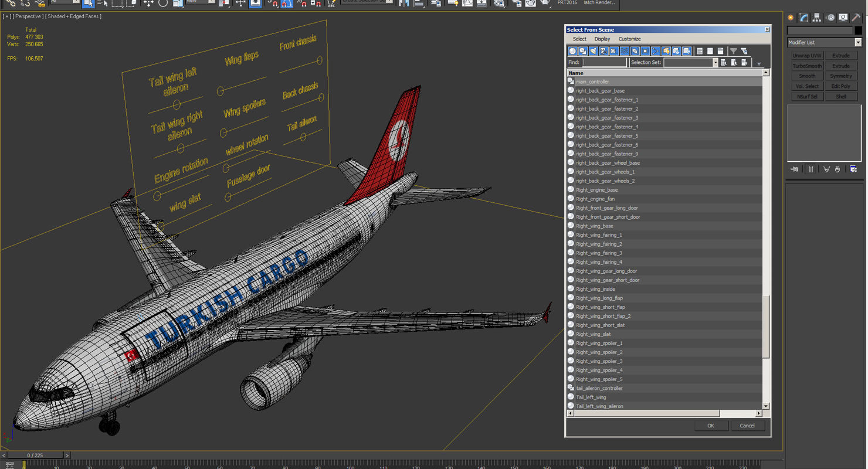The image size is (868, 469).
Task: Toggle Display Cameras filter button
Action: click(603, 51)
